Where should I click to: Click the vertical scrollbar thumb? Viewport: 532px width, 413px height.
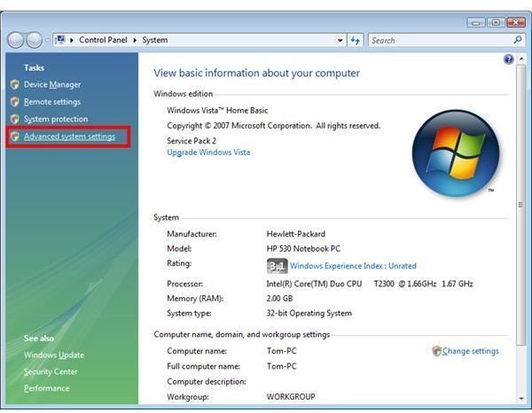(520, 205)
